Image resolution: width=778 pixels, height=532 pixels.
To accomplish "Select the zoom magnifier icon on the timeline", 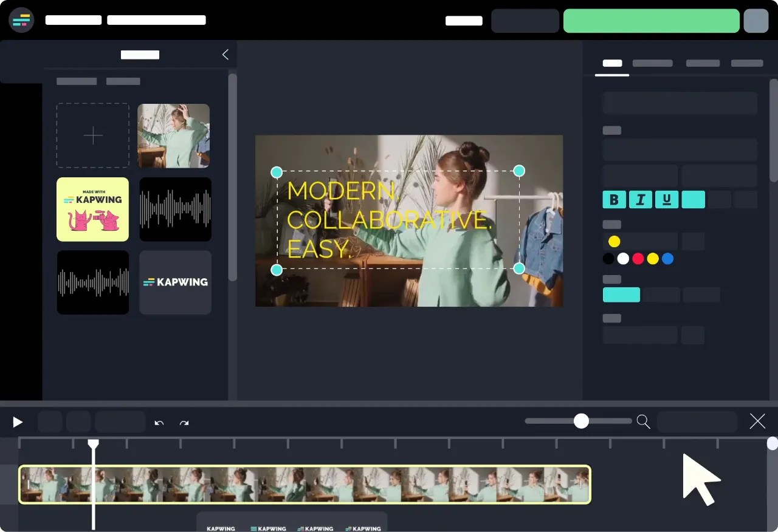I will pyautogui.click(x=643, y=421).
